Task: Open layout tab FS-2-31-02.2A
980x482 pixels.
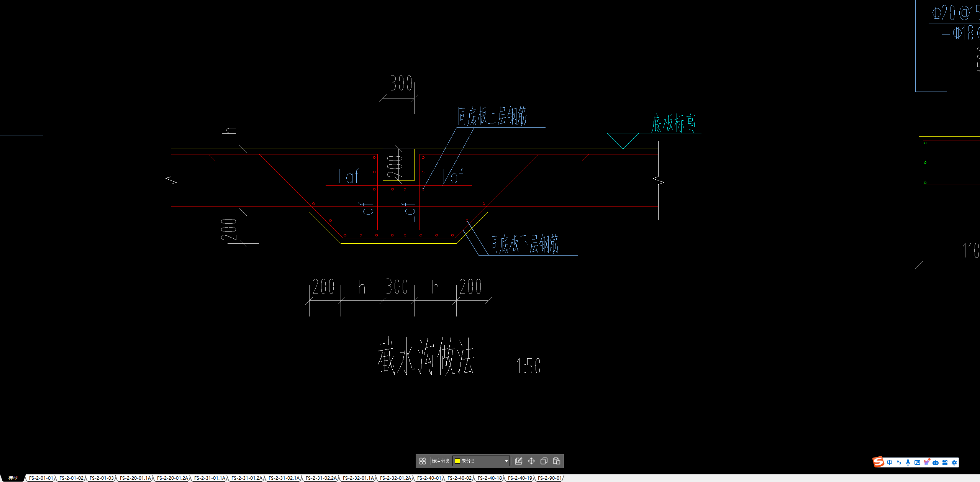Action: click(321, 478)
